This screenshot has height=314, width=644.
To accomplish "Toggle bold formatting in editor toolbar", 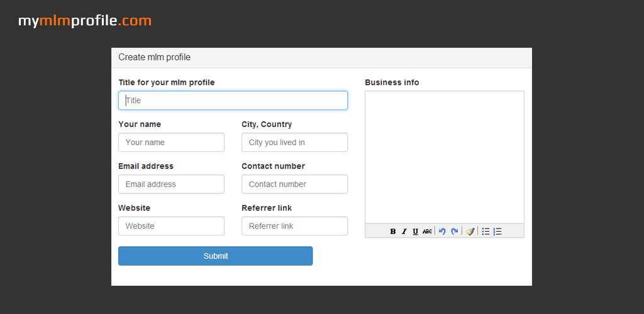I will (x=393, y=232).
